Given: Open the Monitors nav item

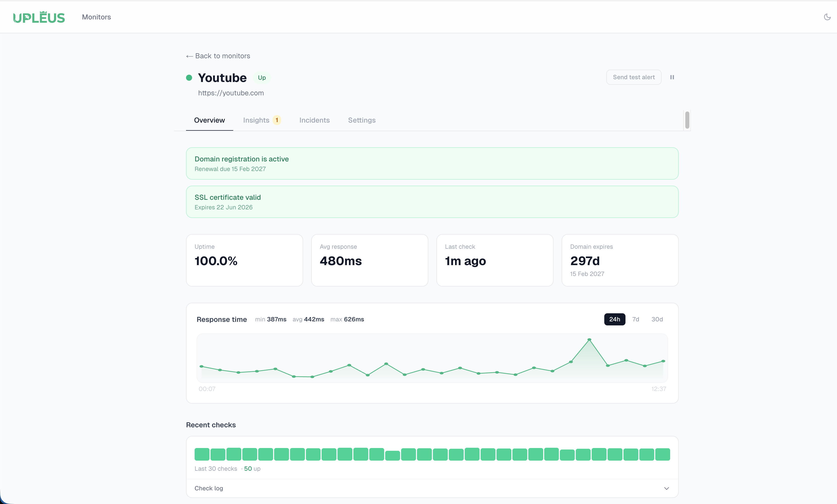Looking at the screenshot, I should click(96, 17).
